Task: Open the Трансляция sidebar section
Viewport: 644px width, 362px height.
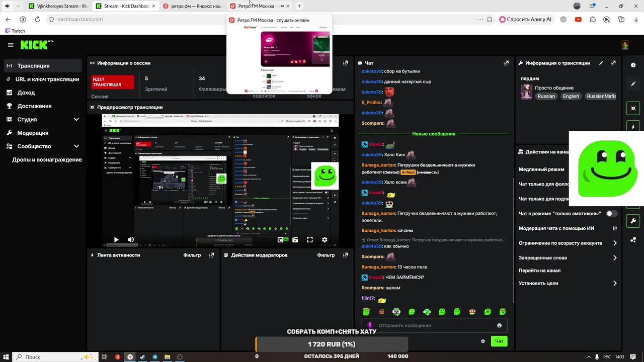Action: coord(42,66)
